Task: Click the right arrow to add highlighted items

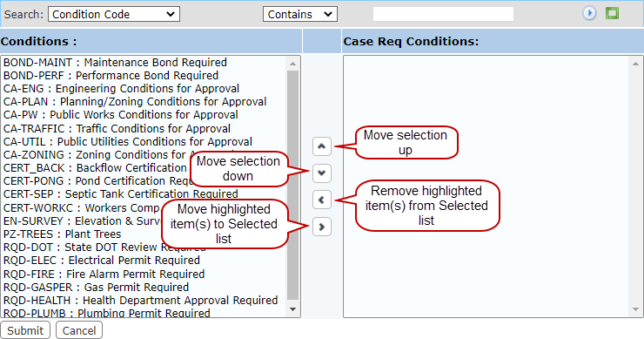Action: [x=322, y=227]
